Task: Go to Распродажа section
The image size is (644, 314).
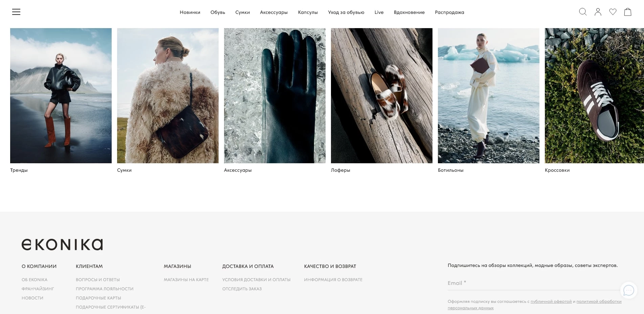Action: (449, 12)
